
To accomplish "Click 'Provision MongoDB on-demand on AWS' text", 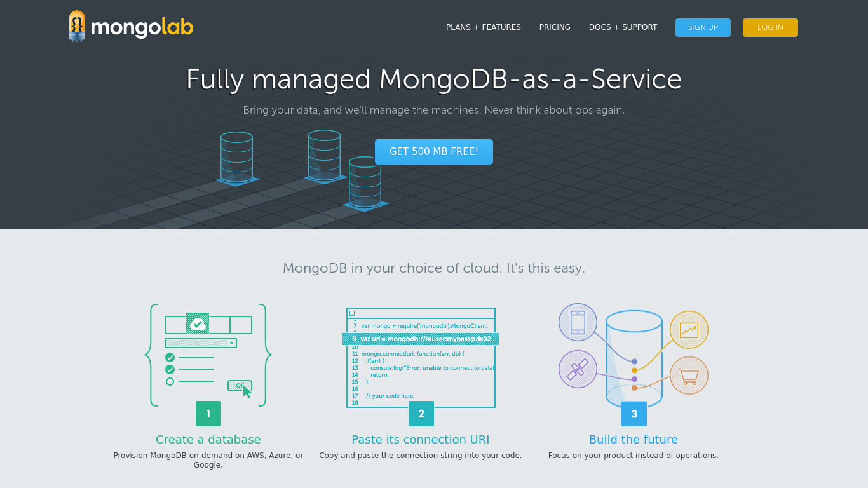I will pyautogui.click(x=208, y=460).
